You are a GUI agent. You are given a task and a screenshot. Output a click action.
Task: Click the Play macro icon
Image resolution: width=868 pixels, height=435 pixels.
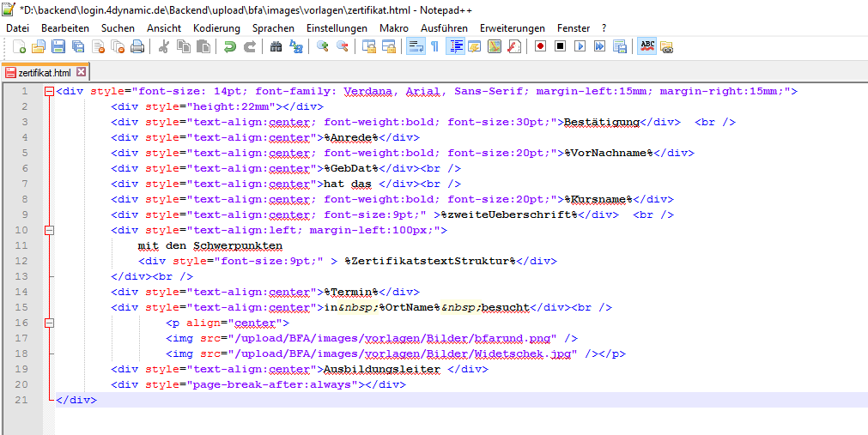coord(580,46)
